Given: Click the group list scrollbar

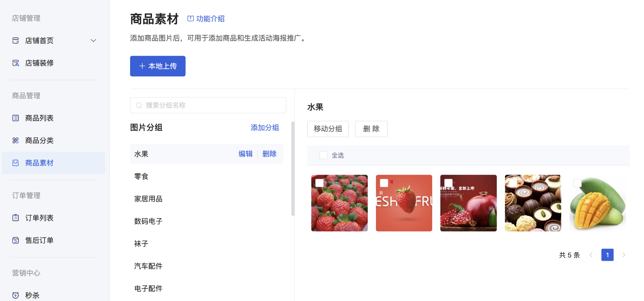Looking at the screenshot, I should (x=293, y=169).
